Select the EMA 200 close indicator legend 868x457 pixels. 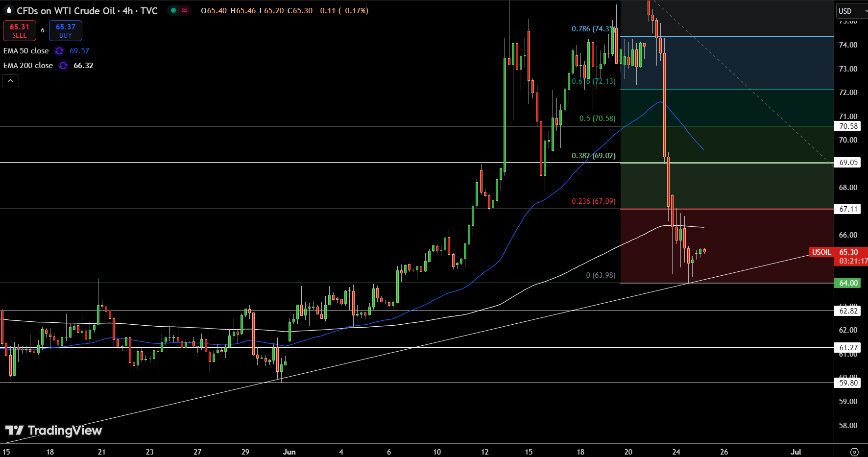click(28, 66)
